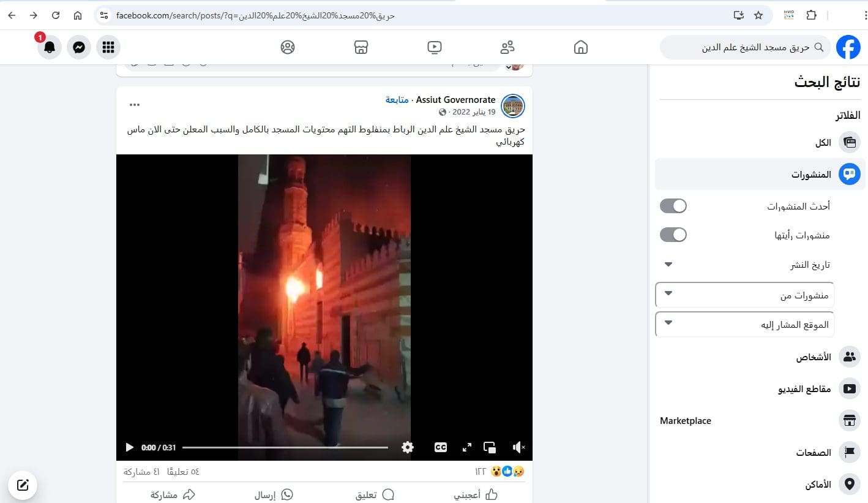
Task: Open the Facebook home logo
Action: click(x=848, y=47)
